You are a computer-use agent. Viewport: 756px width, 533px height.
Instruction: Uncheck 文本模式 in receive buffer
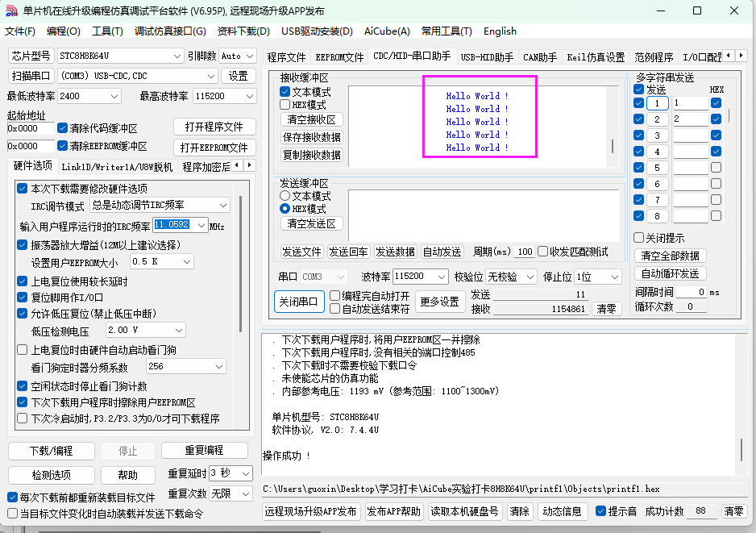pos(285,92)
